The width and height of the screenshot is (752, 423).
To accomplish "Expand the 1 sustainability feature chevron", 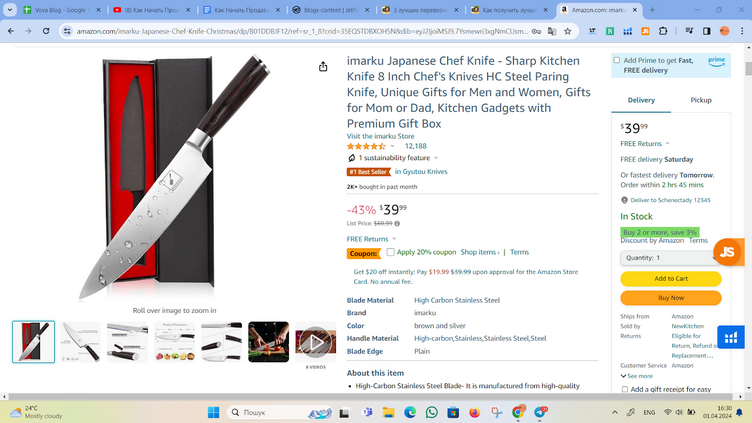I will point(436,158).
